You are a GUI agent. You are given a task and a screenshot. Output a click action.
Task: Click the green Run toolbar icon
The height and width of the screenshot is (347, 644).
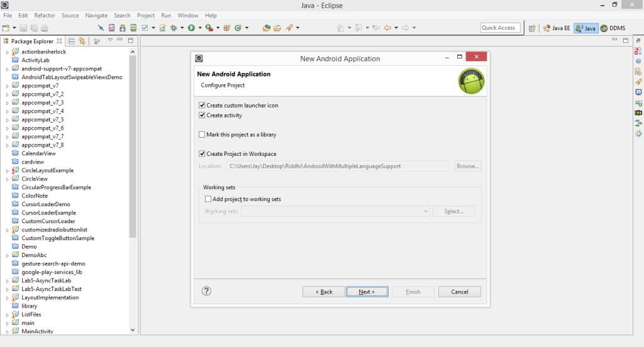pos(191,28)
